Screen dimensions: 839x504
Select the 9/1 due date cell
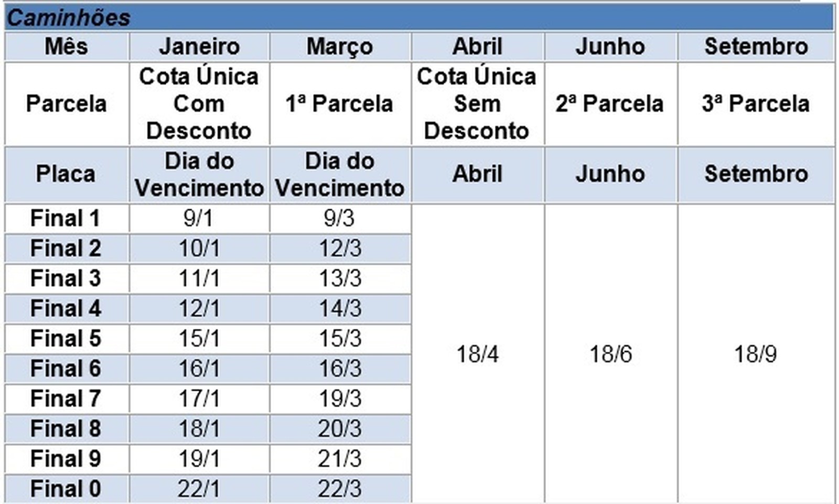pos(199,218)
